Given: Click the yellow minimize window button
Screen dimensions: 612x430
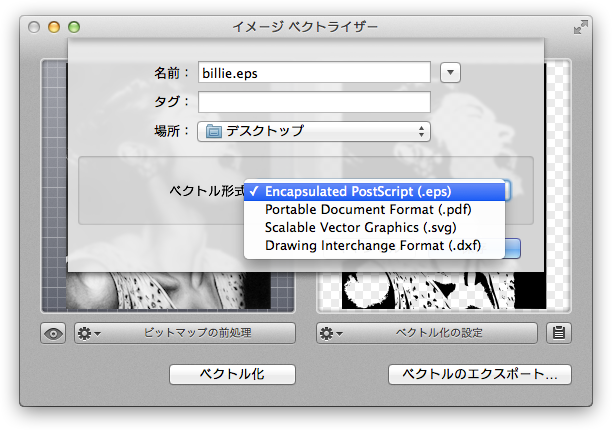Looking at the screenshot, I should click(54, 27).
